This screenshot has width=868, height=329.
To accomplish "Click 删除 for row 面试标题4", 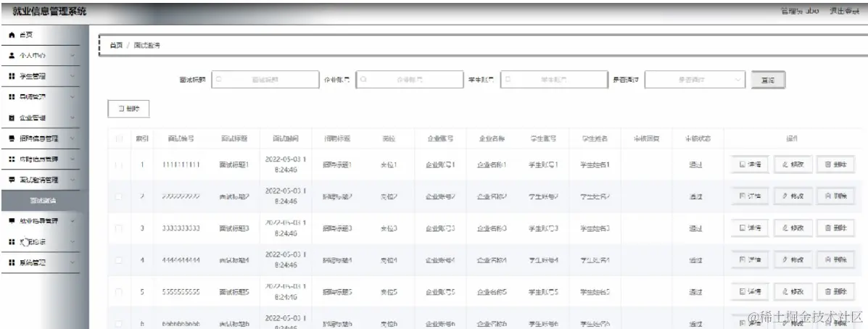I will (x=835, y=259).
